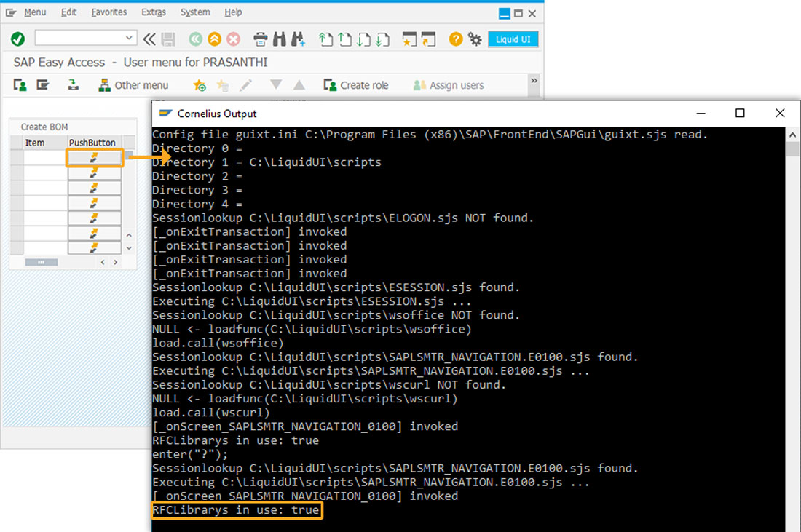Open the Extras menu

[x=153, y=12]
